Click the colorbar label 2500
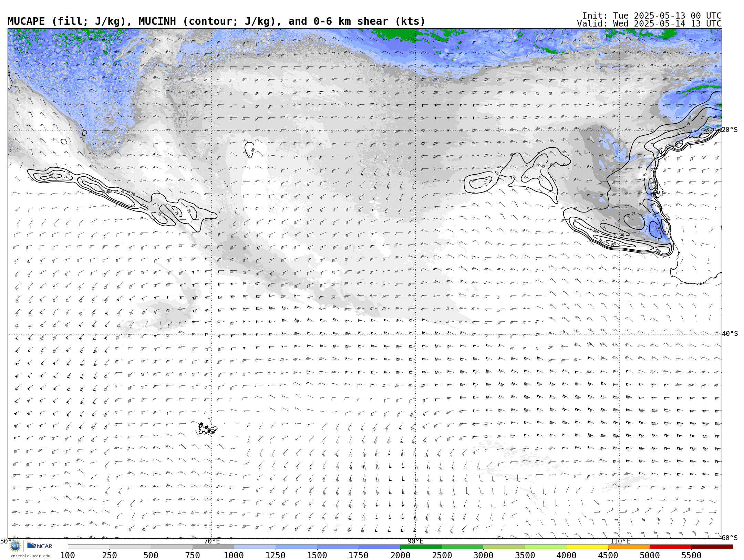The image size is (744, 560). 442,556
